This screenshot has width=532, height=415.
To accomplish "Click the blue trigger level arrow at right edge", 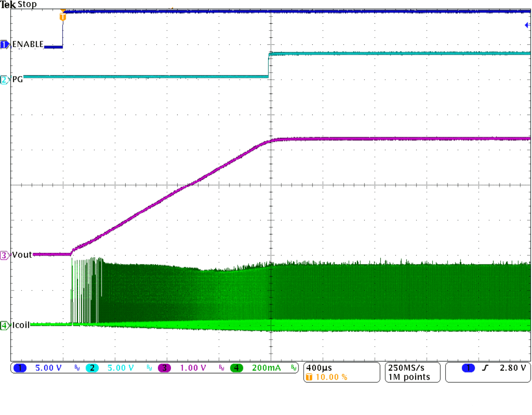I will (527, 26).
